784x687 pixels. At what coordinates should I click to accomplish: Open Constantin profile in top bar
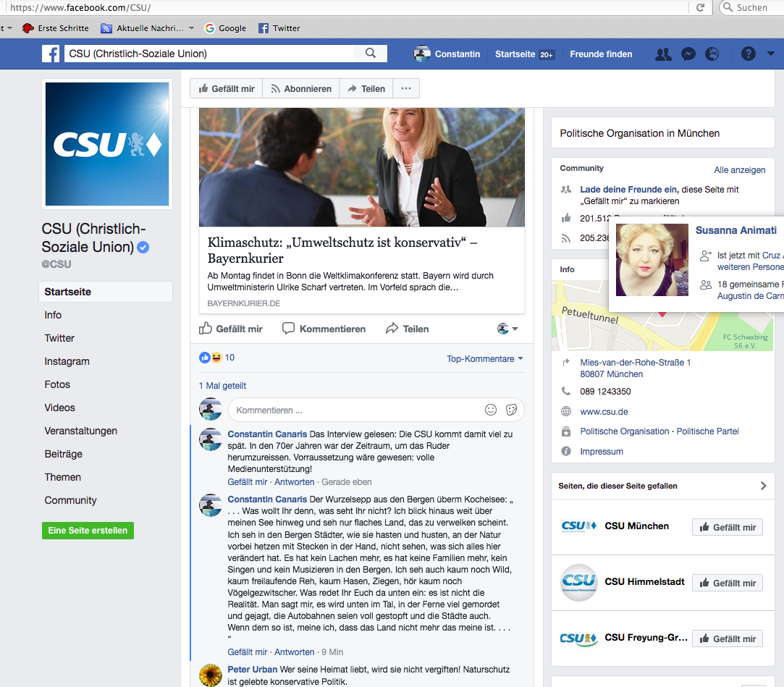447,54
